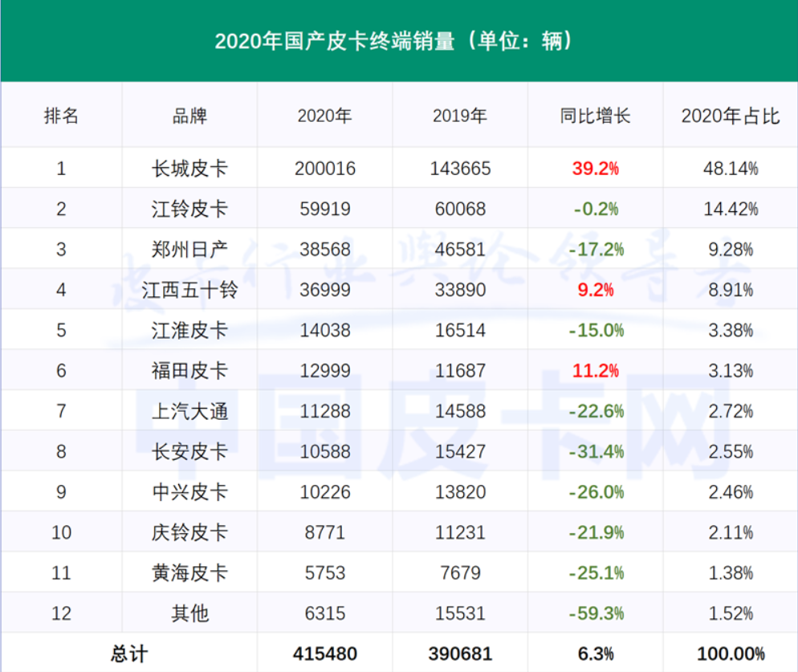Select growth figure 11.2%
The height and width of the screenshot is (672, 798).
(x=596, y=371)
